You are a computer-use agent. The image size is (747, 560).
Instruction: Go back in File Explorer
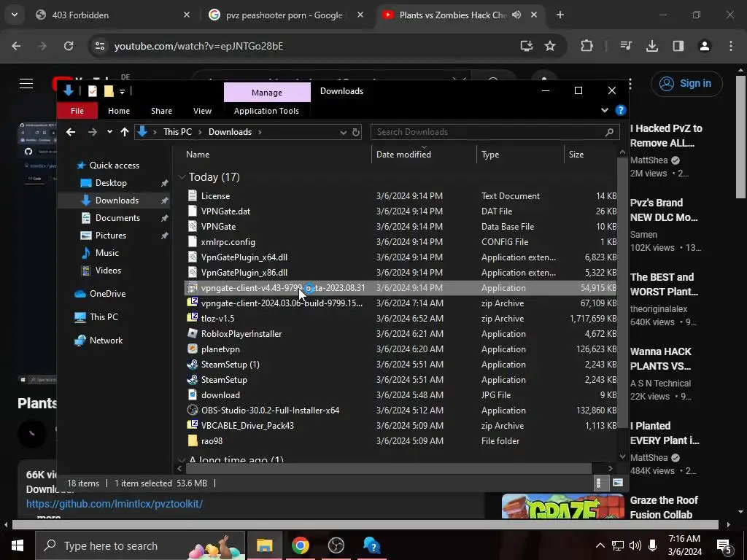pyautogui.click(x=71, y=132)
